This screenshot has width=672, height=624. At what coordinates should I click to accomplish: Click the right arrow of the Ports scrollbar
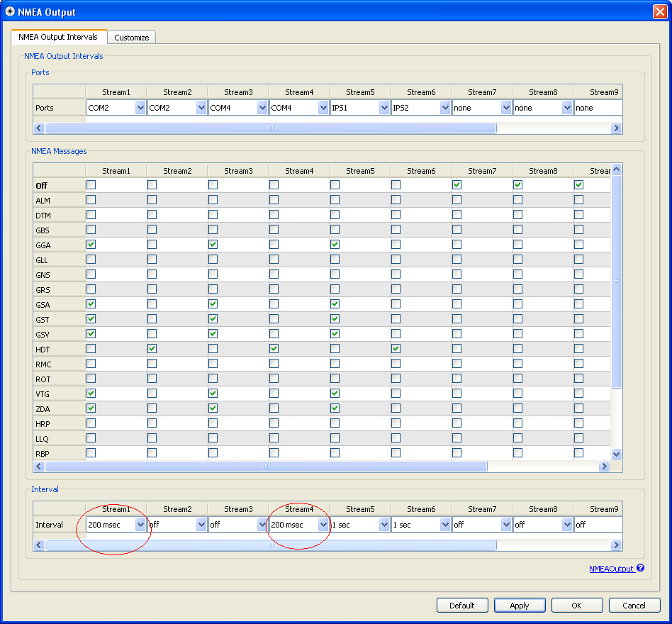pyautogui.click(x=616, y=128)
